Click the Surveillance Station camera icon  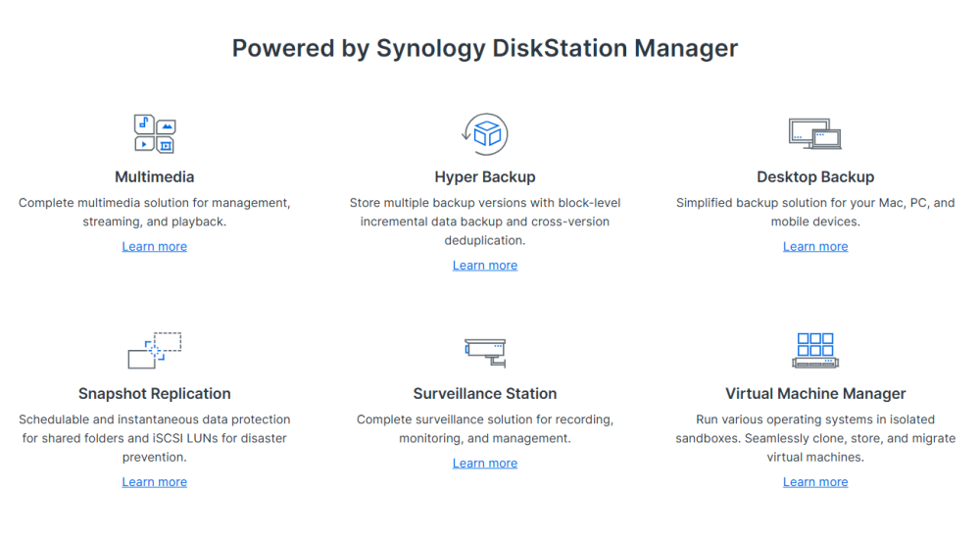pyautogui.click(x=485, y=353)
